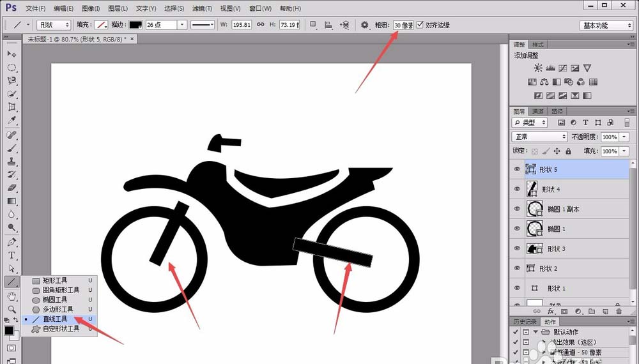The image size is (639, 364).
Task: Open the 不透明度 slider arrow
Action: click(624, 137)
